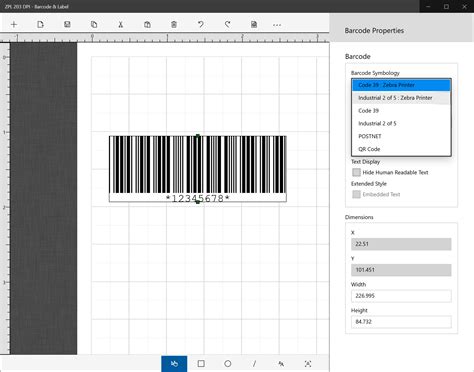Pick plain Industrial 2 of 5 symbology

pos(401,123)
